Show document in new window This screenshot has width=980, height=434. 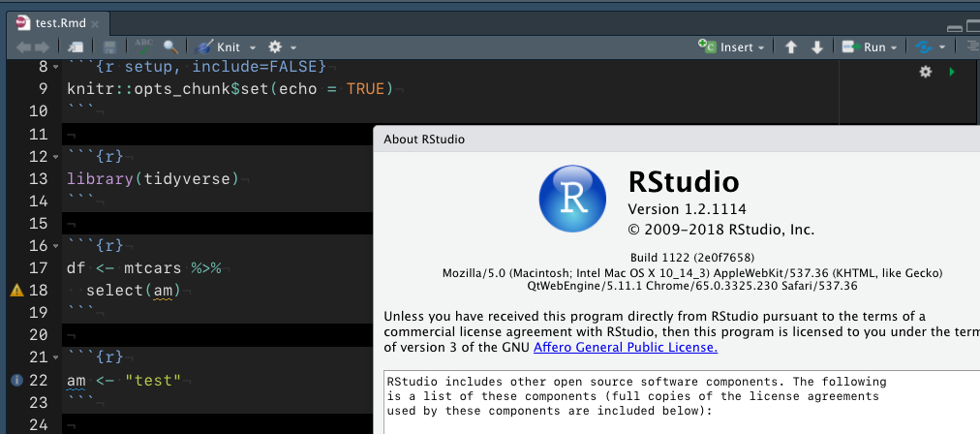[x=75, y=46]
